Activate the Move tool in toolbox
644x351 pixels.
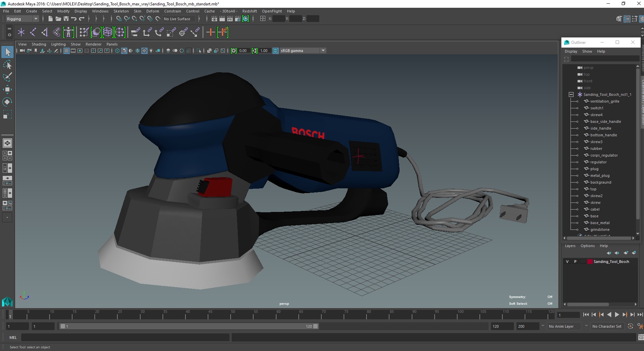[x=7, y=89]
